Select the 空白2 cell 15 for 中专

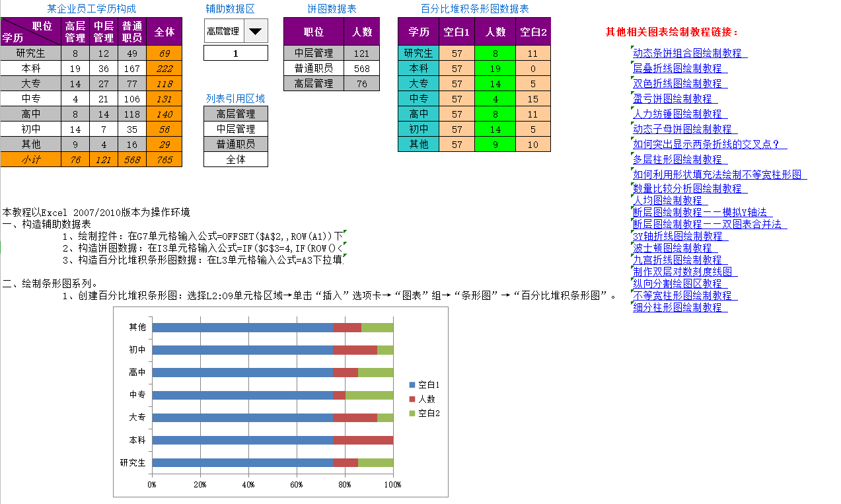coord(533,98)
